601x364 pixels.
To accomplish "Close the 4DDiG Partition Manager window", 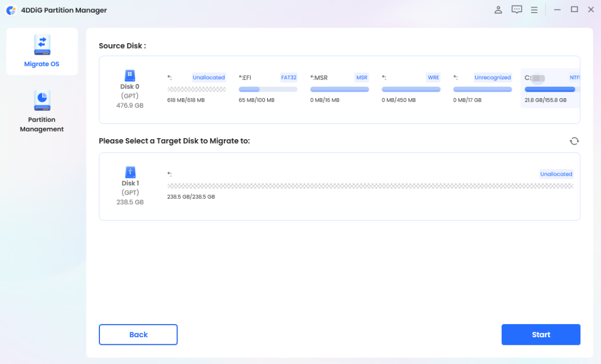I will [x=591, y=10].
